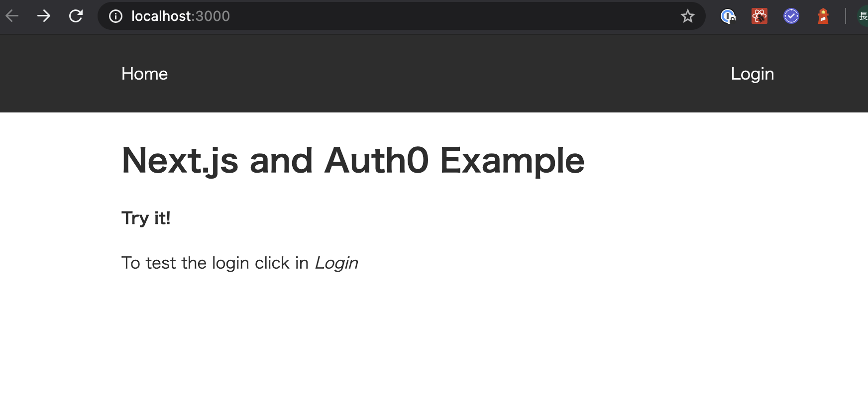Viewport: 868px width, 413px height.
Task: Click Login in the navigation bar
Action: (752, 74)
